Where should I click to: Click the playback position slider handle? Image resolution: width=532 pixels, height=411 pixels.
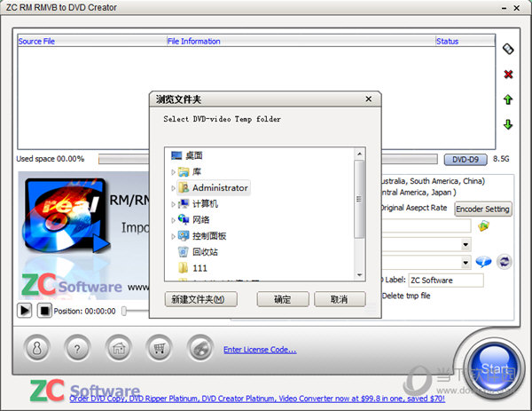(x=124, y=311)
